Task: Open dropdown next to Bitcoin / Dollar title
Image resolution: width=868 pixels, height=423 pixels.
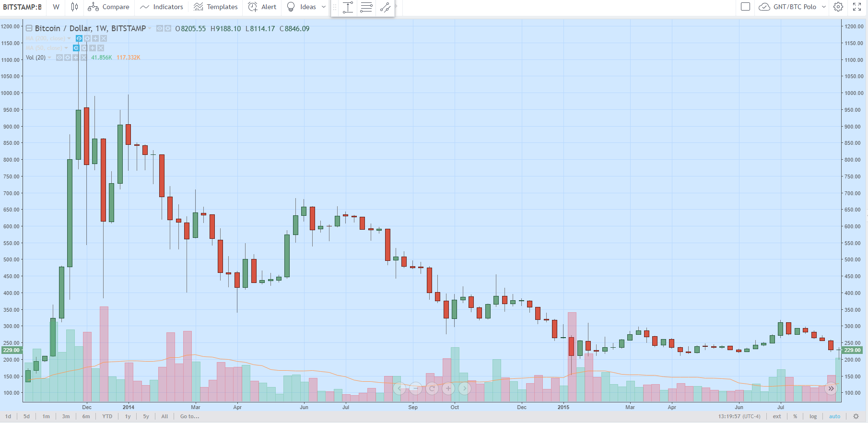Action: click(150, 28)
